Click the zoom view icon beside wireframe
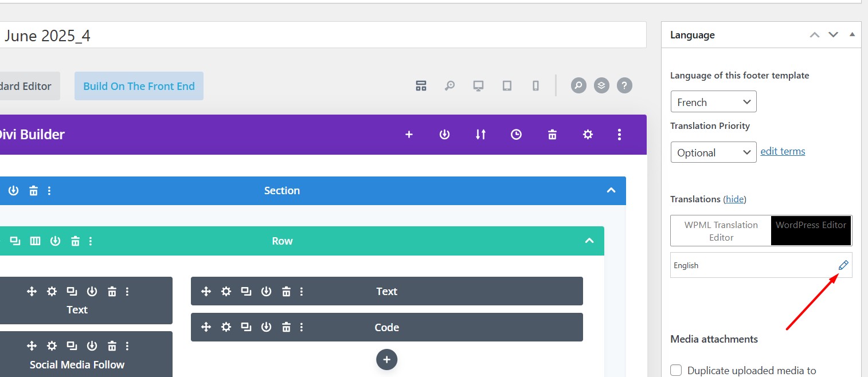Image resolution: width=868 pixels, height=377 pixels. tap(450, 86)
